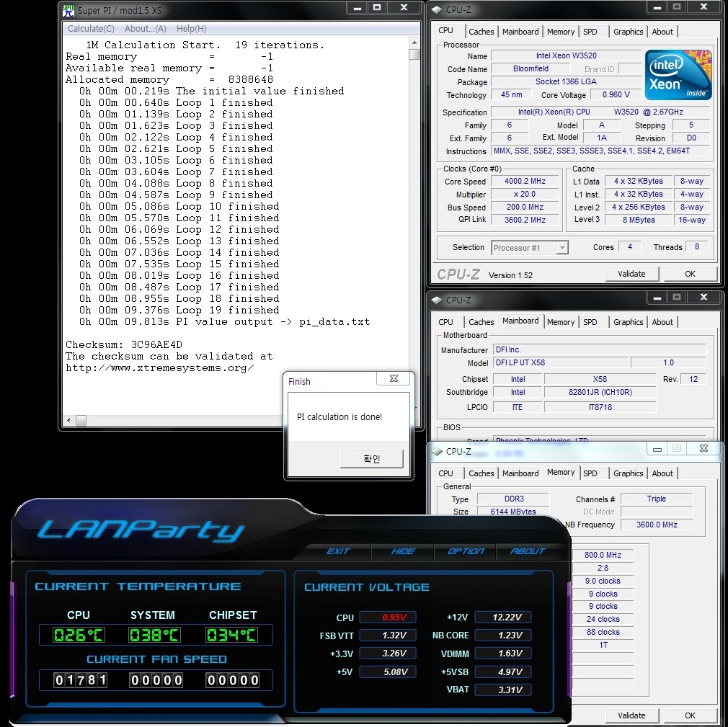
Task: Click the CPU voltage reading 0.95V
Action: point(388,617)
